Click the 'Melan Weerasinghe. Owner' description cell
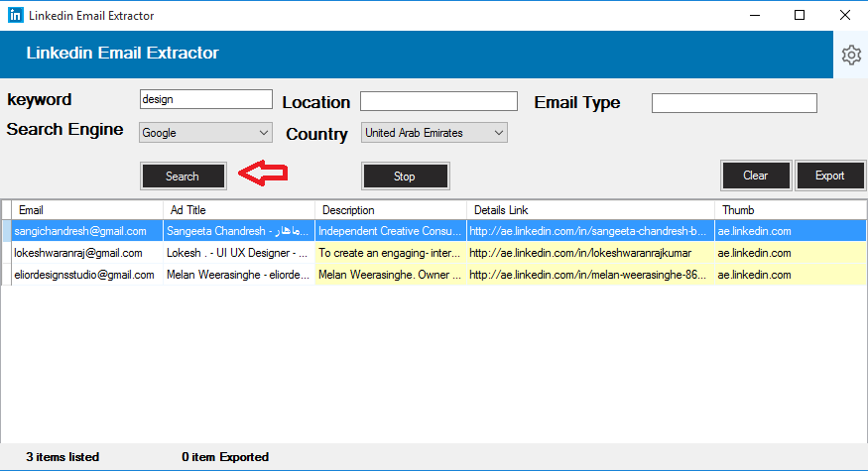 click(391, 275)
